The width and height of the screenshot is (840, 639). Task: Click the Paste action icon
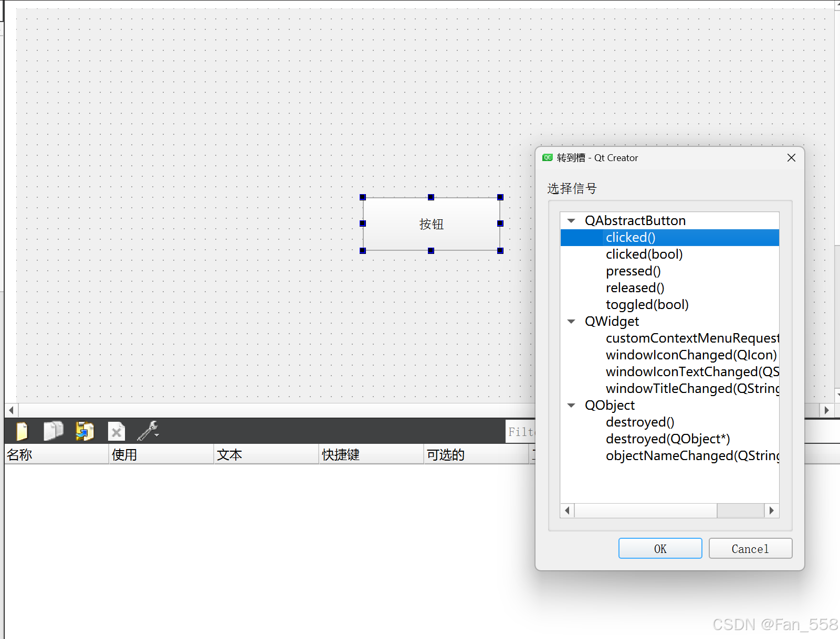tap(85, 431)
